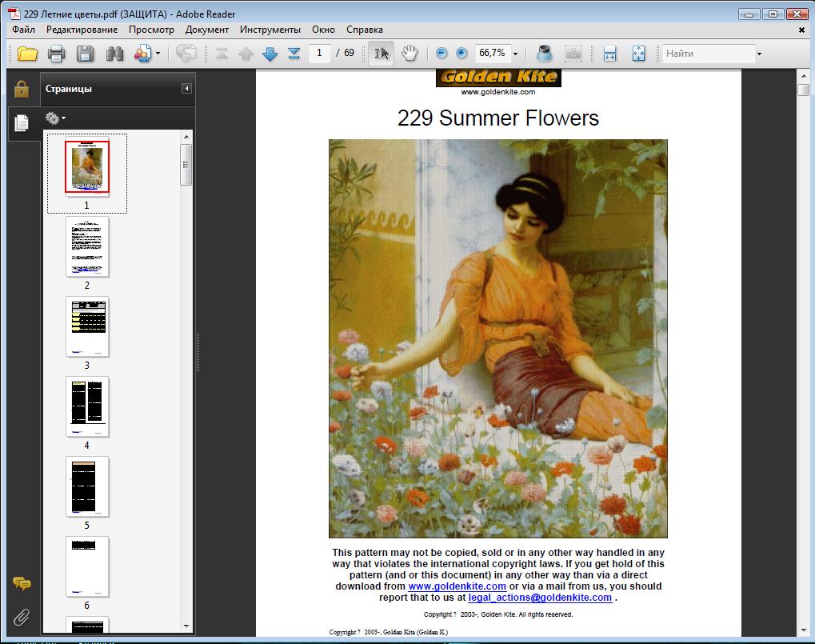The width and height of the screenshot is (815, 644).
Task: Expand the Найти search options dropdown
Action: pos(759,54)
